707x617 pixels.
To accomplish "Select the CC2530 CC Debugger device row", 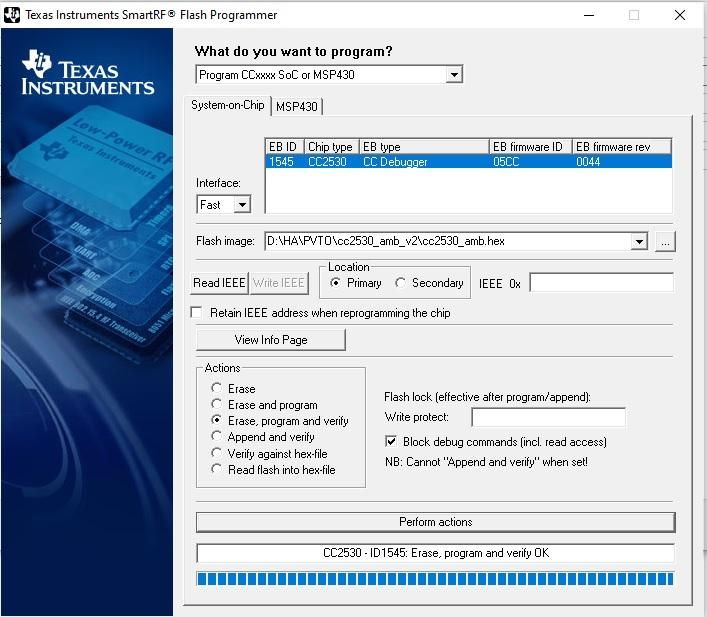I will (468, 162).
